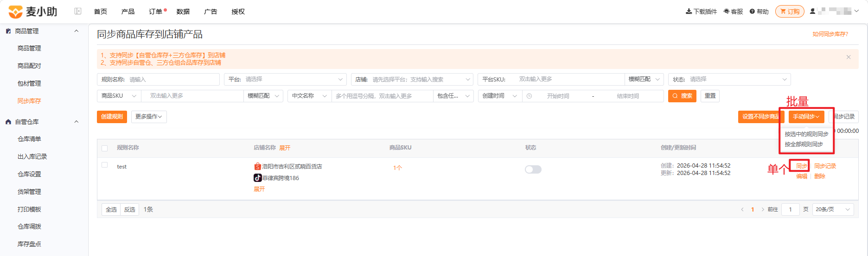This screenshot has width=868, height=256.
Task: Click the page-number jump input
Action: coord(791,210)
